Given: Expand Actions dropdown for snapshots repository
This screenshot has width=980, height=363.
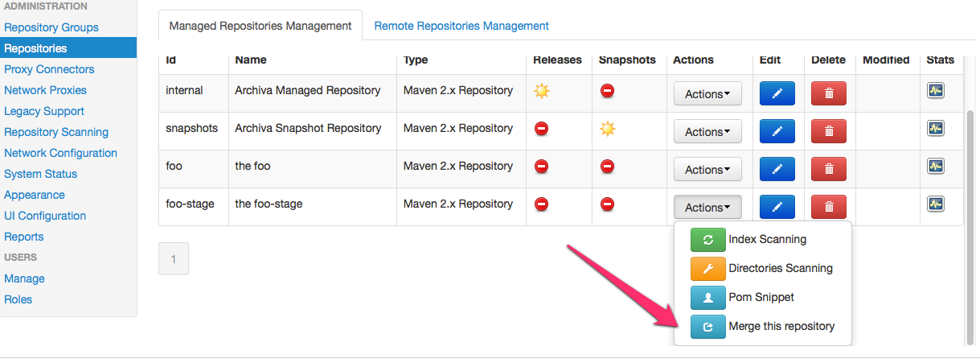Looking at the screenshot, I should point(707,132).
